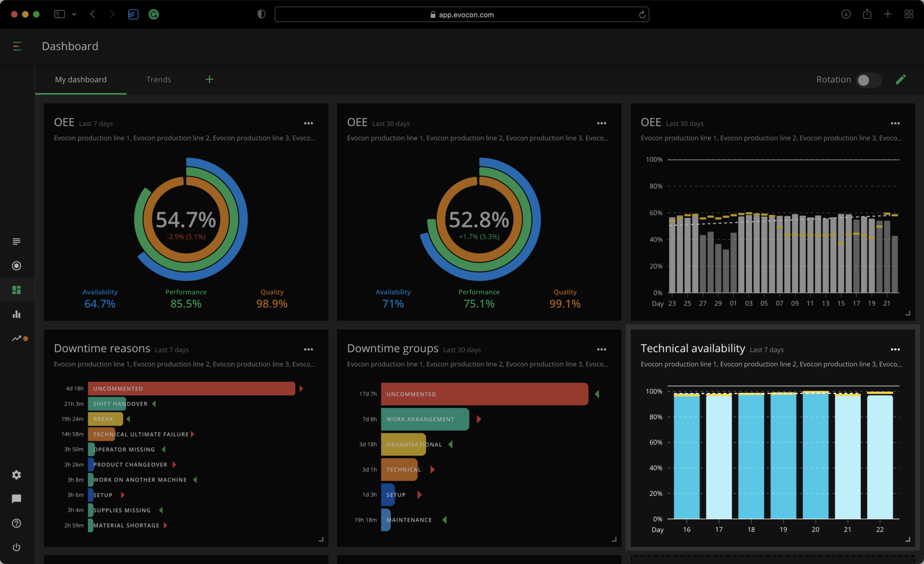This screenshot has width=924, height=564.
Task: Click the sidebar settings gear icon
Action: [17, 475]
